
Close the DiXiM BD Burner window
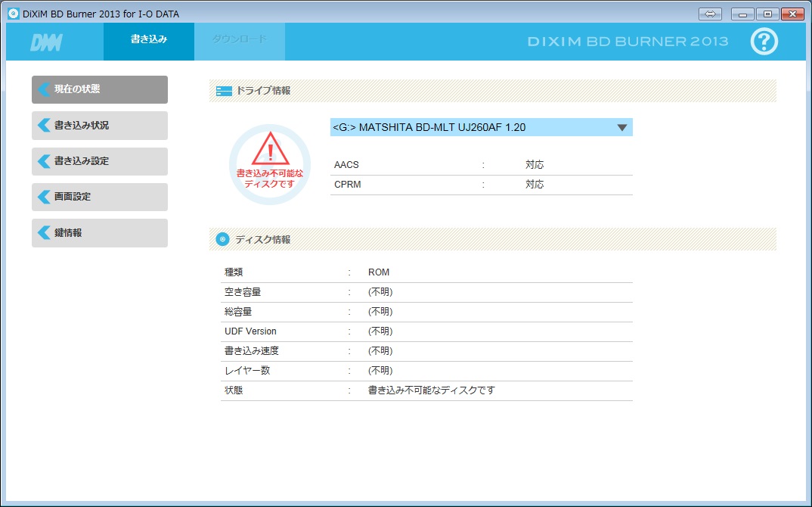(792, 14)
